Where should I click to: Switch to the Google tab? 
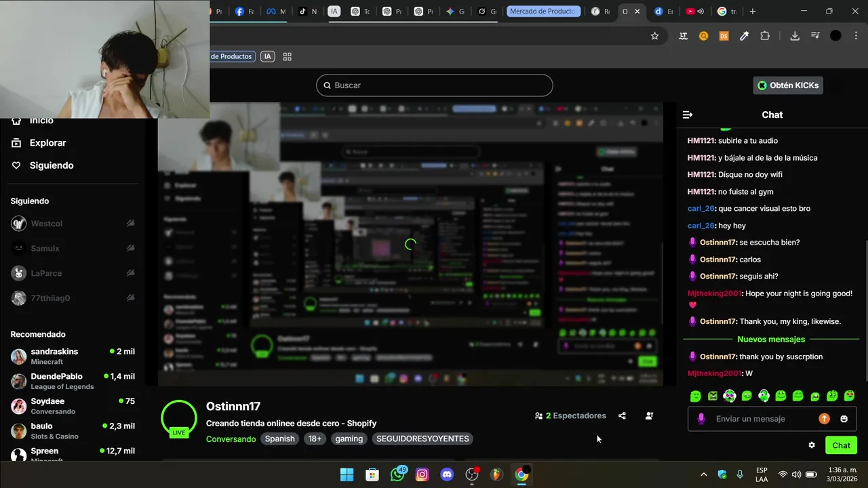click(x=727, y=12)
